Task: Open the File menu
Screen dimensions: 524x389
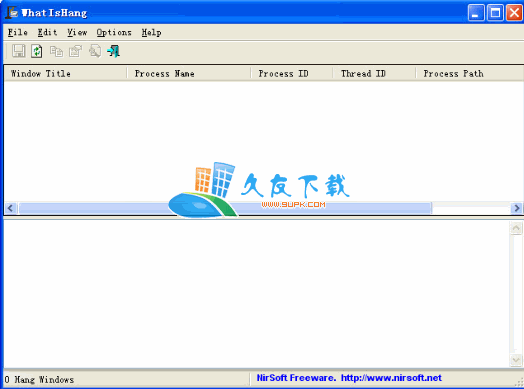Action: tap(17, 32)
